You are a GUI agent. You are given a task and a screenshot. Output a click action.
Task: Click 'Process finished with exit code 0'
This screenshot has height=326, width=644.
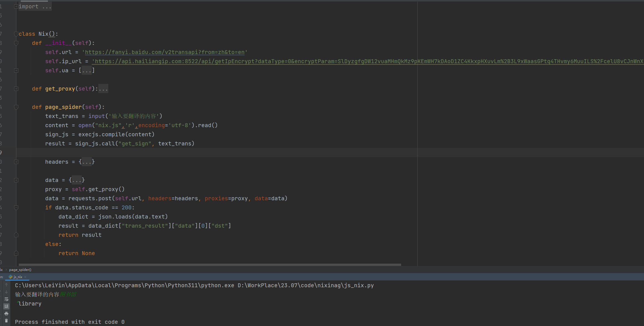click(70, 322)
